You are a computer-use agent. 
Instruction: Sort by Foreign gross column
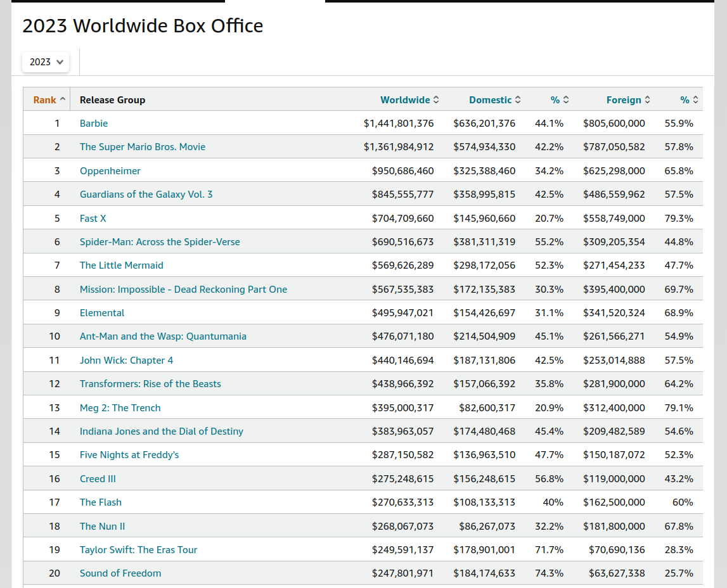click(x=628, y=100)
